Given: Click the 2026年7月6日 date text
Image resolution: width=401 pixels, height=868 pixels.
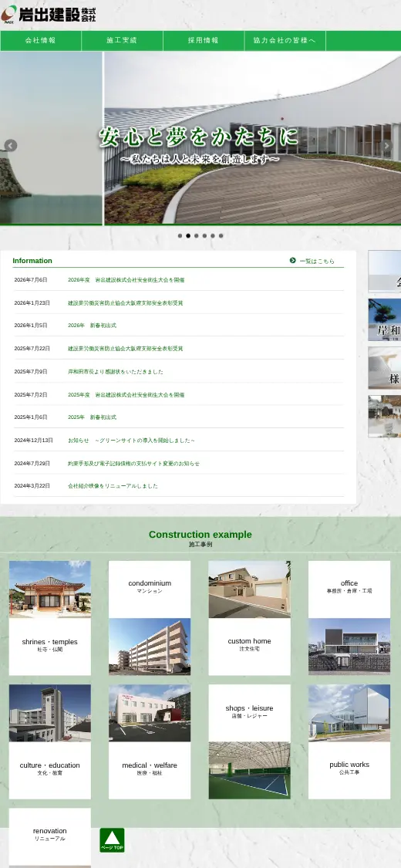Looking at the screenshot, I should (x=30, y=280).
